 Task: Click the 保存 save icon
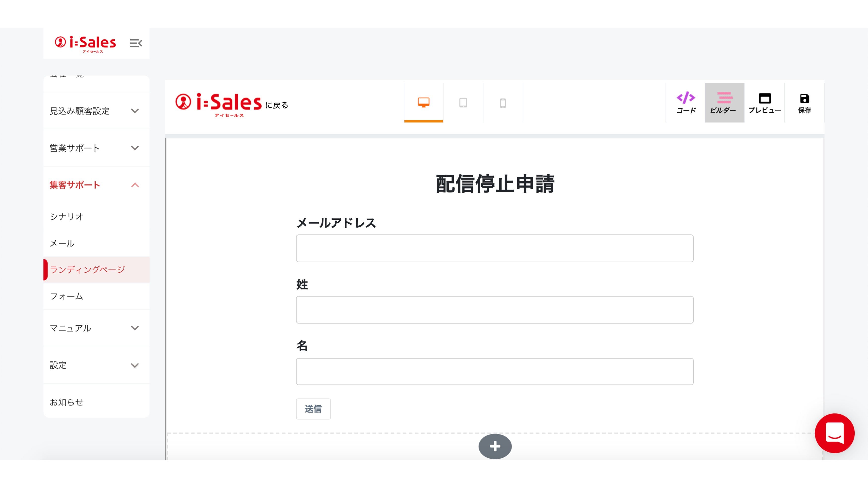point(804,102)
